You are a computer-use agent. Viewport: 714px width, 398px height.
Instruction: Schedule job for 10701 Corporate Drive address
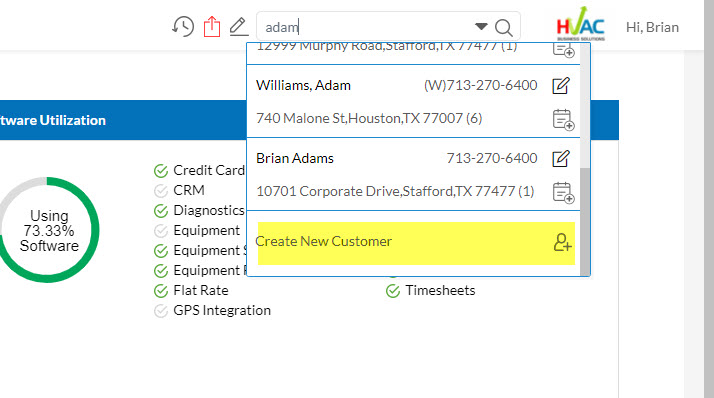point(563,193)
